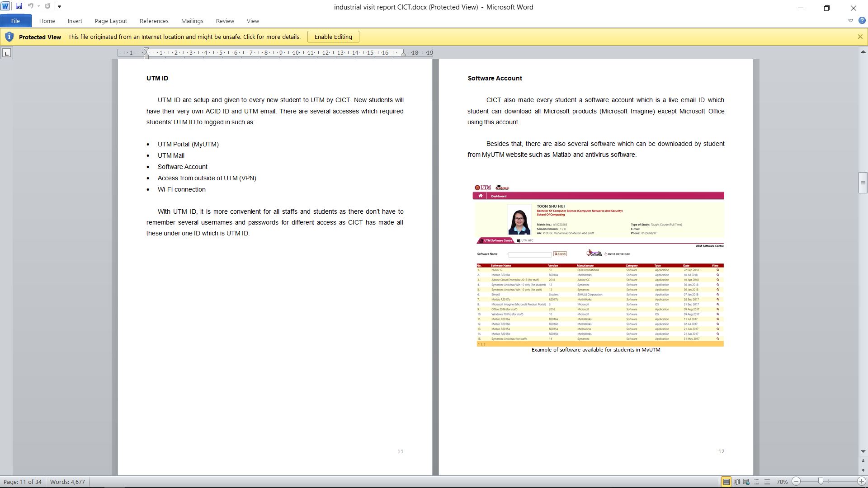Screen dimensions: 868x488
Task: Open Customize Quick Access Toolbar dropdown
Action: [59, 6]
